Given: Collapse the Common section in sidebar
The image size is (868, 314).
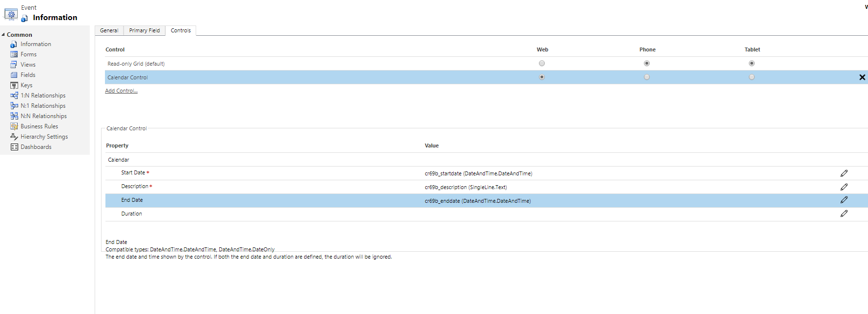Looking at the screenshot, I should click(3, 35).
